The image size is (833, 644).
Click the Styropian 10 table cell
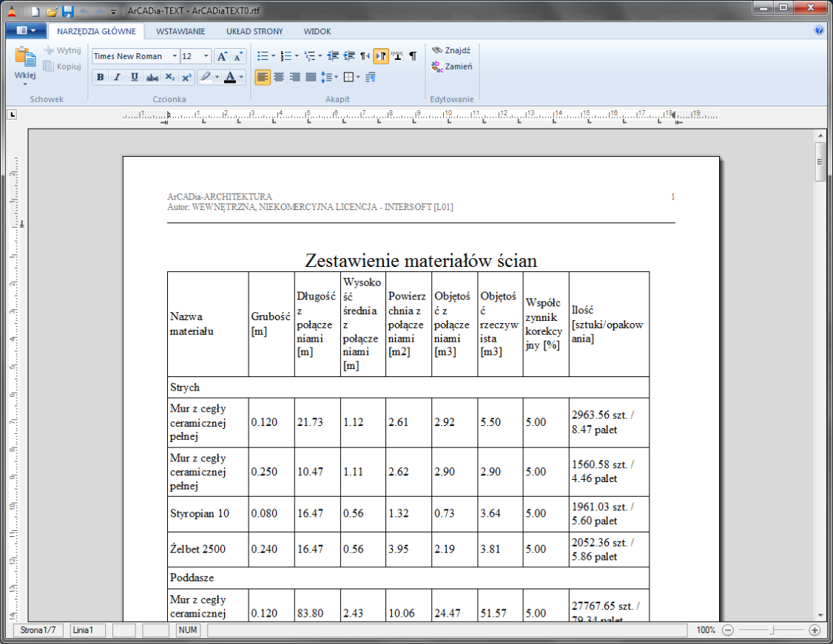[x=208, y=514]
